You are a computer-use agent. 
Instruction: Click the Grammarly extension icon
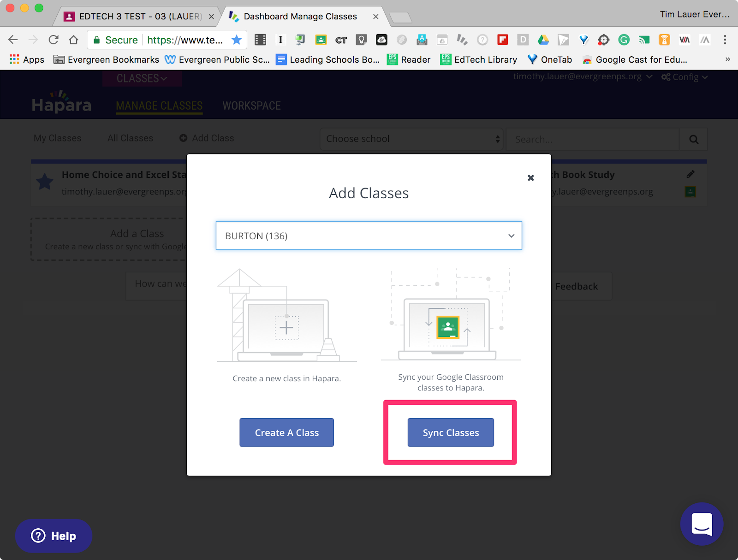click(624, 40)
